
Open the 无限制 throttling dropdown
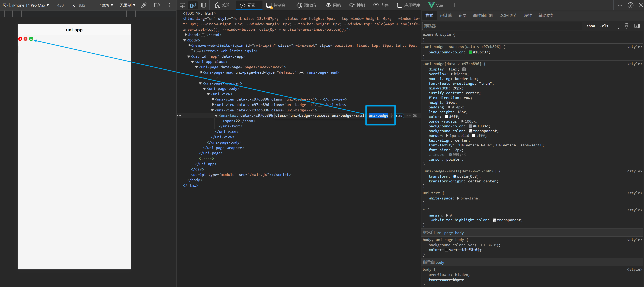tap(127, 5)
